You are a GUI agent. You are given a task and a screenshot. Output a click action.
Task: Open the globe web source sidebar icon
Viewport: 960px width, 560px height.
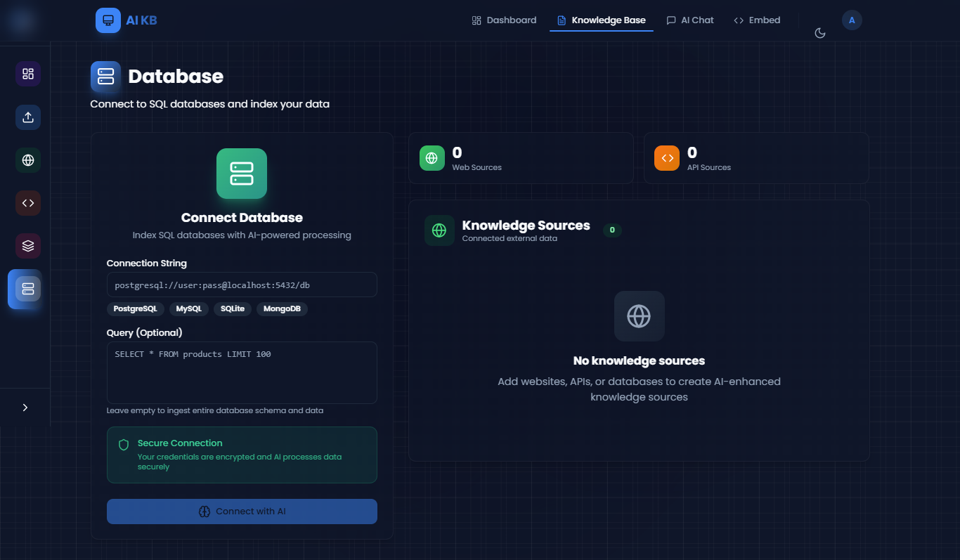coord(28,160)
